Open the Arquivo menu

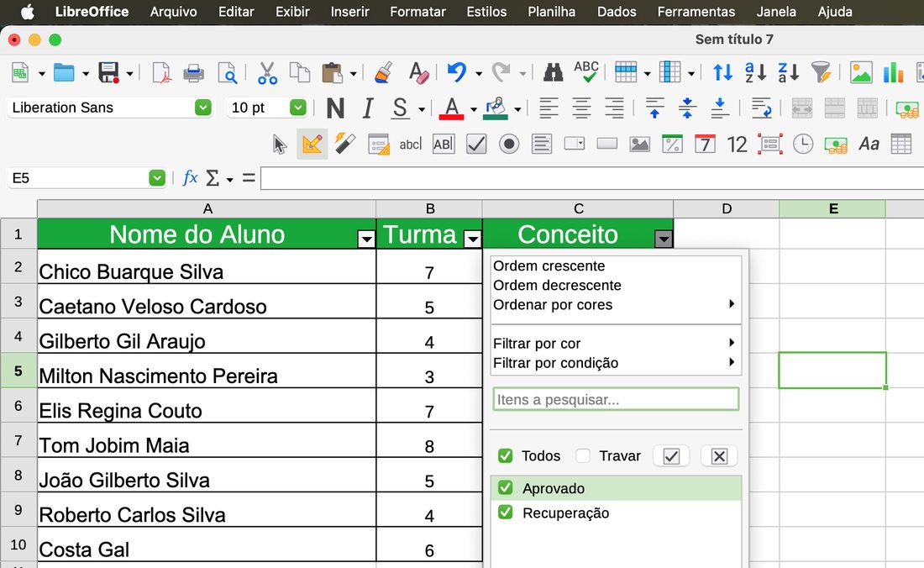tap(173, 12)
